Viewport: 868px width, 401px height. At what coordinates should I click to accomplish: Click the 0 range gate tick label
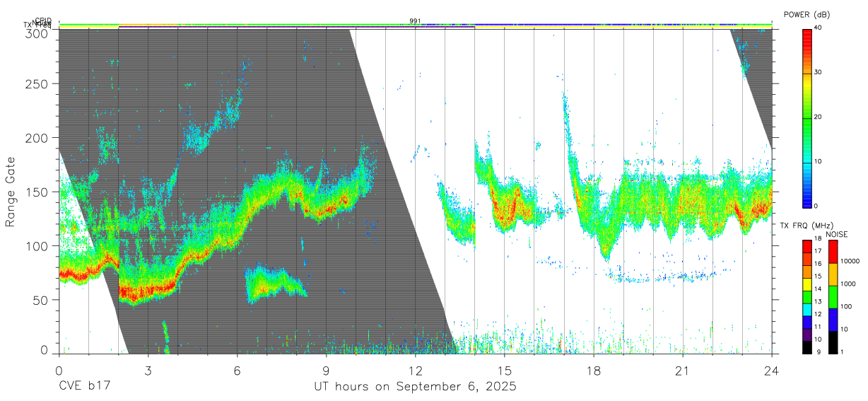45,350
